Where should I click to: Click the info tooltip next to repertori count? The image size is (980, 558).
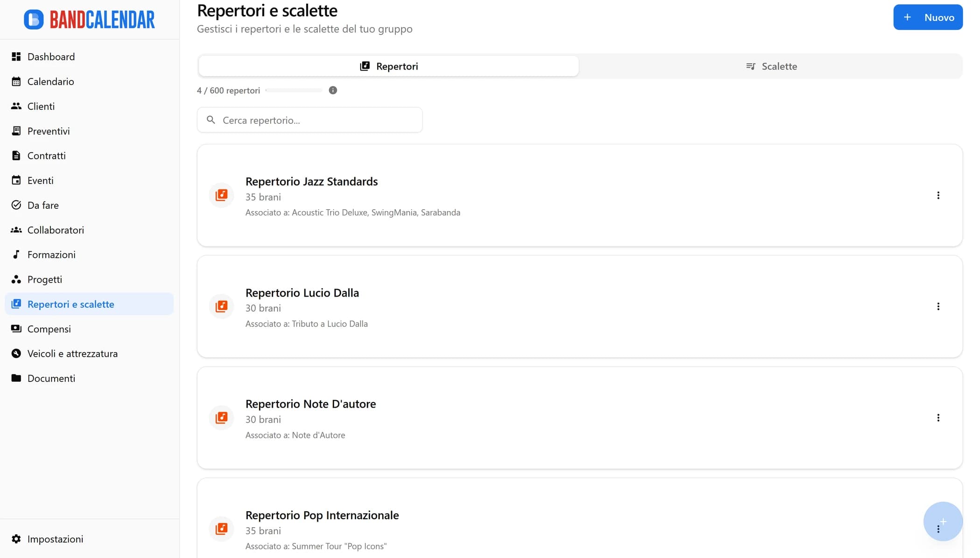333,90
